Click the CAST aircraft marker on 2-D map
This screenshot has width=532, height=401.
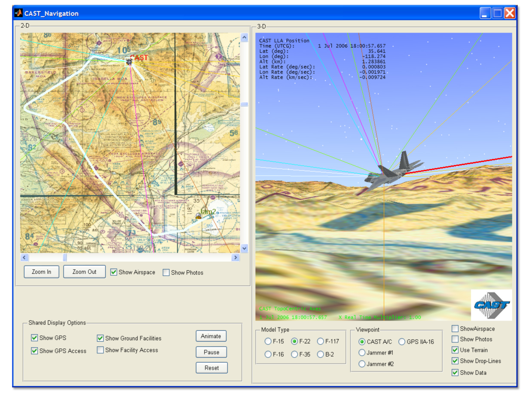pyautogui.click(x=129, y=62)
